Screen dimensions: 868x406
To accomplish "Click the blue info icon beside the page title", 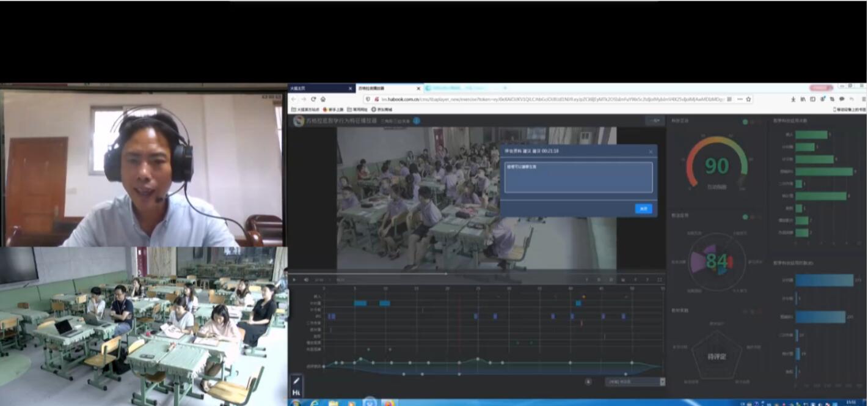I will tap(417, 121).
